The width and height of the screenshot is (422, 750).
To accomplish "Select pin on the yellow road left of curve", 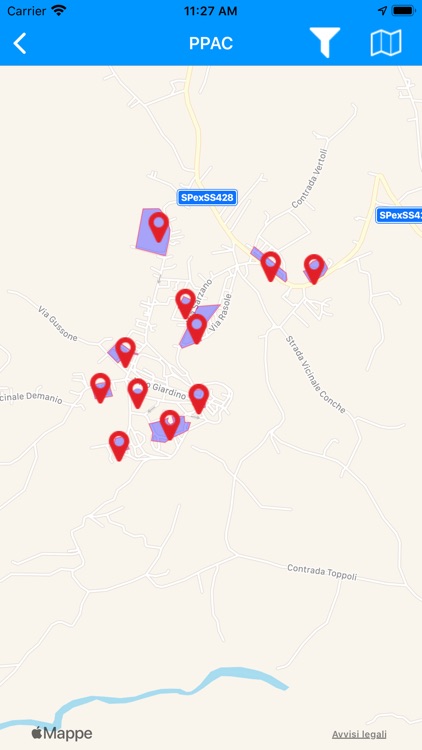I will (271, 266).
